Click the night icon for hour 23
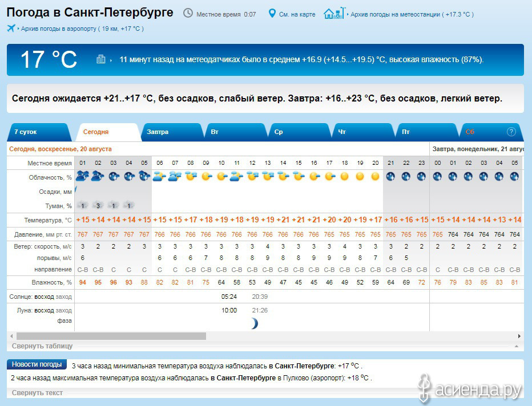 tap(421, 177)
